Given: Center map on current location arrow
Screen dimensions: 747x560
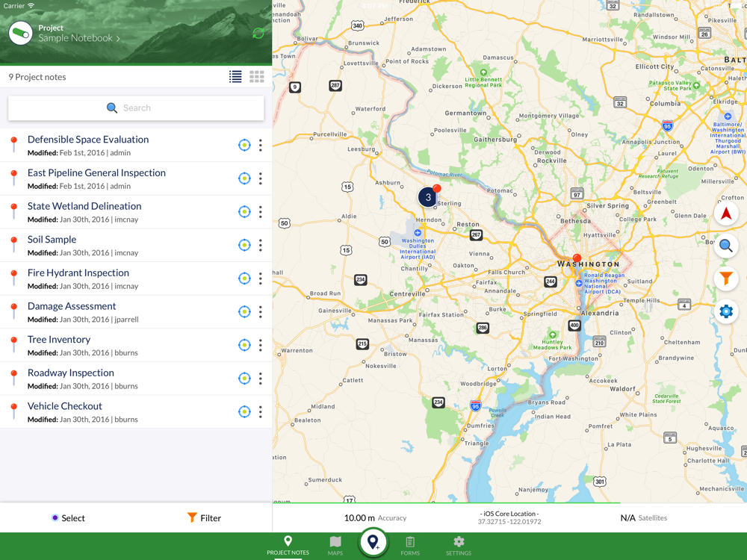Looking at the screenshot, I should coord(726,214).
